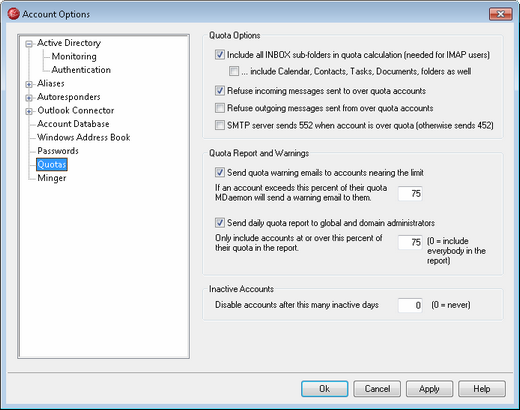This screenshot has width=520, height=410.
Task: Click the Apply button
Action: point(429,389)
